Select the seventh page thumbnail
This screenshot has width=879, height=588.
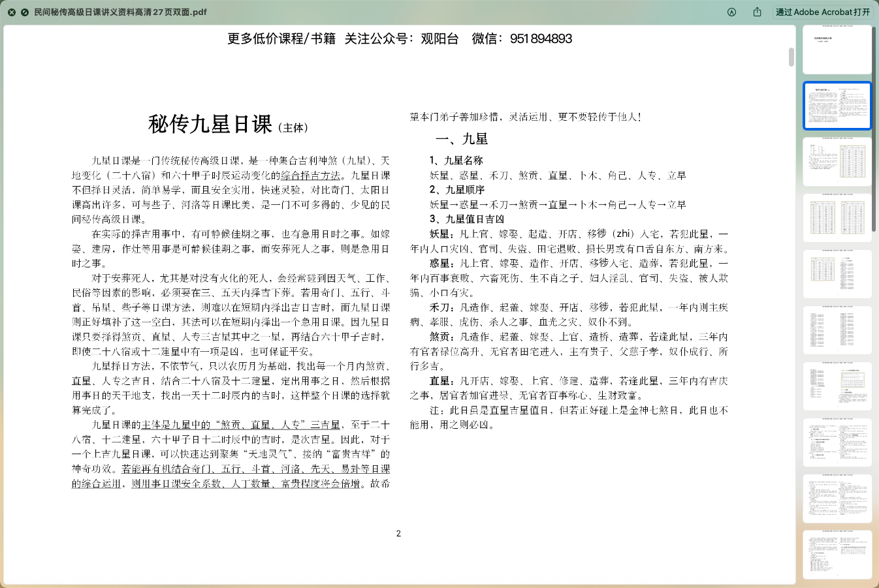[837, 386]
